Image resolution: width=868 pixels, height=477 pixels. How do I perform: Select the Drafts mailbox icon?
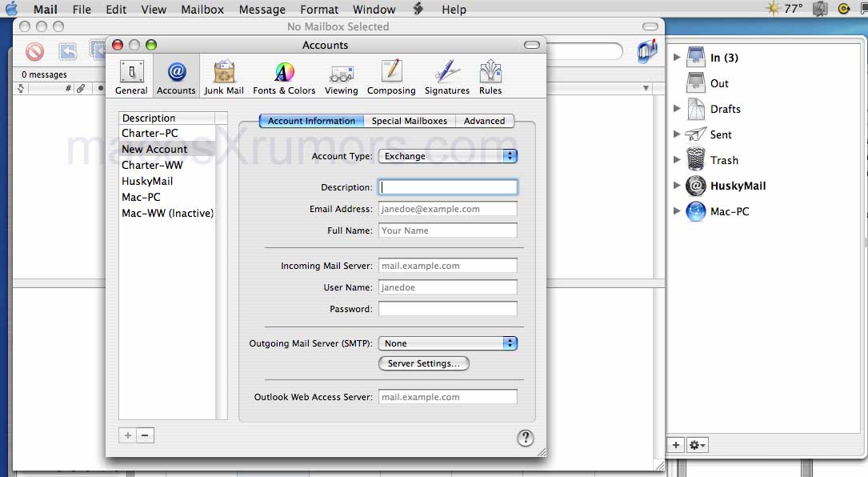(x=696, y=109)
